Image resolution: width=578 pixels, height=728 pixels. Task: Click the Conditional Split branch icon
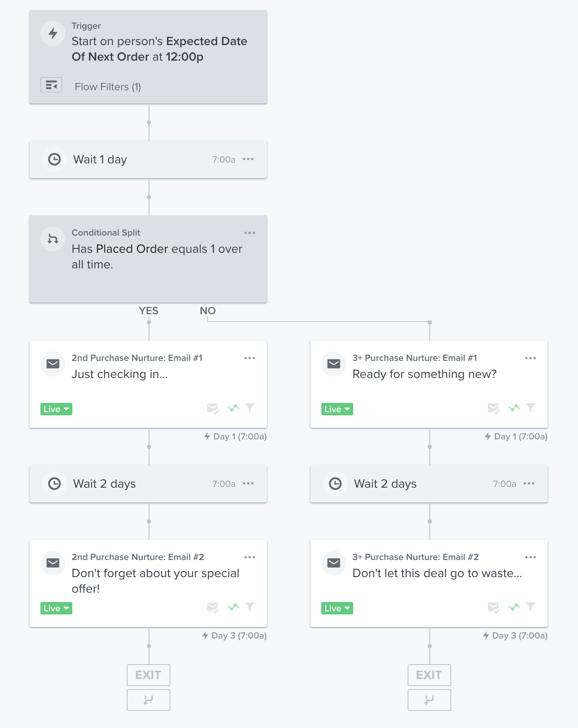[x=53, y=239]
